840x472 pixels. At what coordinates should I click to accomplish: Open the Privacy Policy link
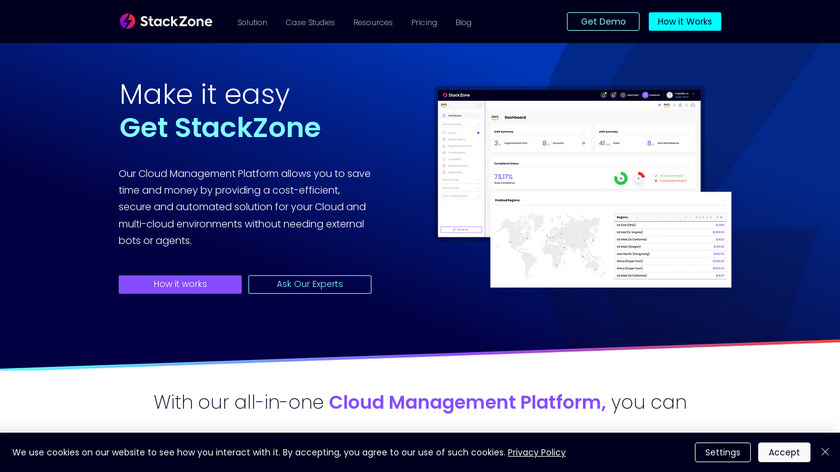536,452
